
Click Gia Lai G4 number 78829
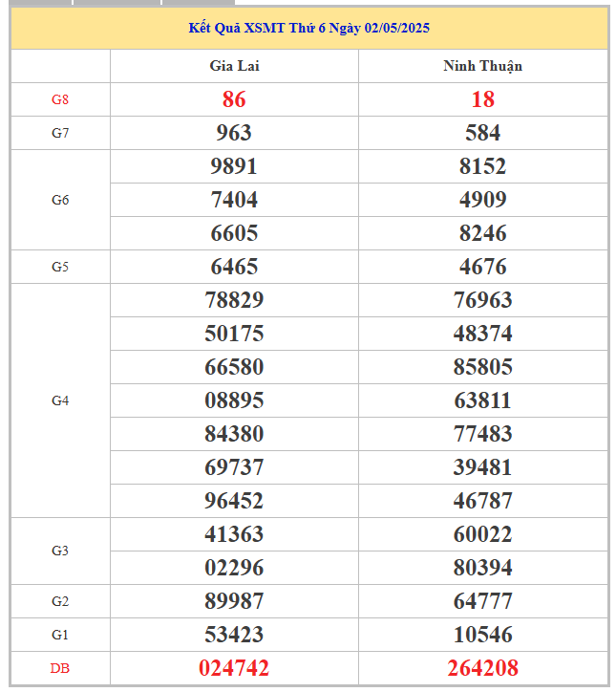[x=234, y=300]
